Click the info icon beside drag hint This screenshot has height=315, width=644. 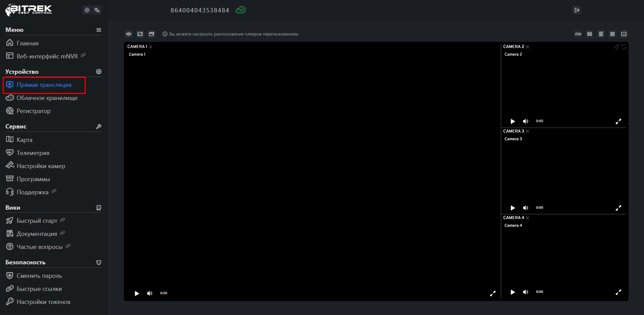point(165,34)
